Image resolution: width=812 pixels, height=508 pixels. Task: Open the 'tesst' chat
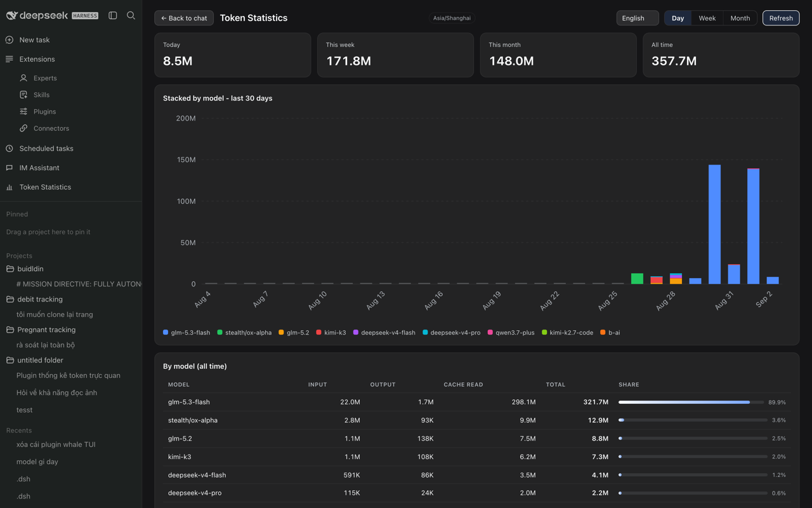click(x=24, y=410)
